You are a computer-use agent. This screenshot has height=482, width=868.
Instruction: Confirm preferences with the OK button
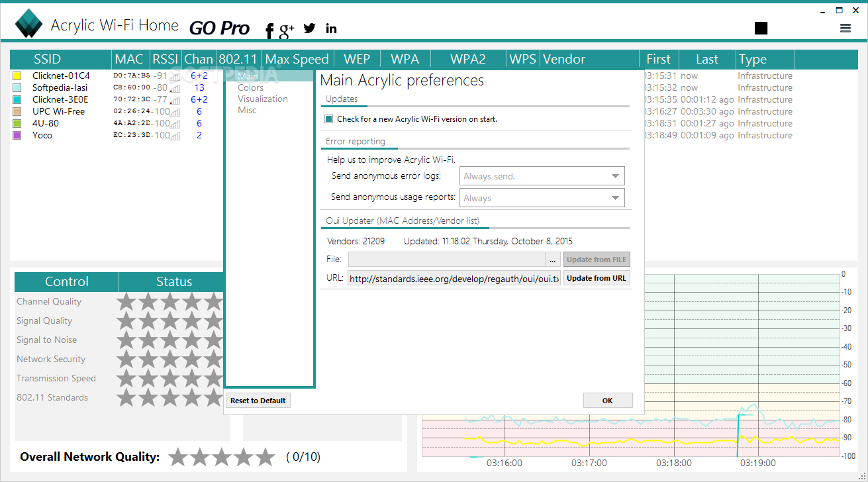coord(608,401)
